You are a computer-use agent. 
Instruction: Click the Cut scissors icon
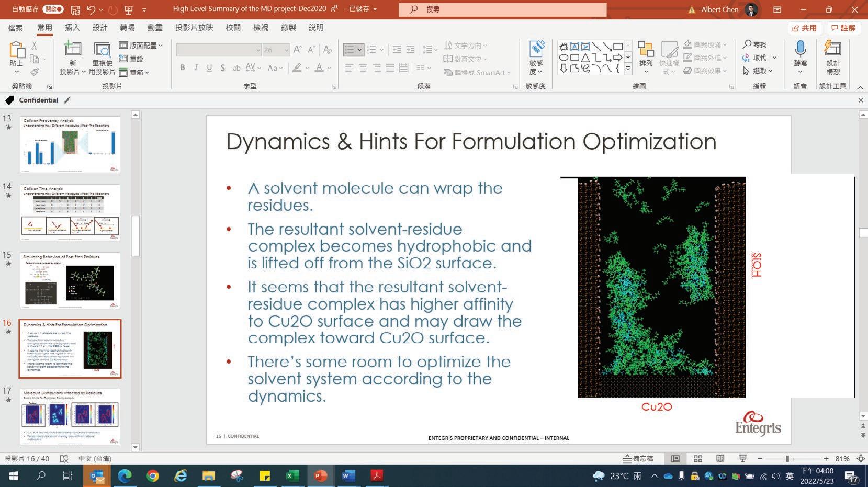pos(35,46)
